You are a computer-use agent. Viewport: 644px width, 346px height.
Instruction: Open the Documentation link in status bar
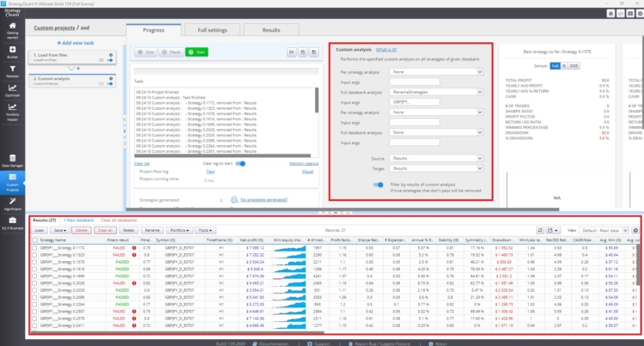[270, 343]
